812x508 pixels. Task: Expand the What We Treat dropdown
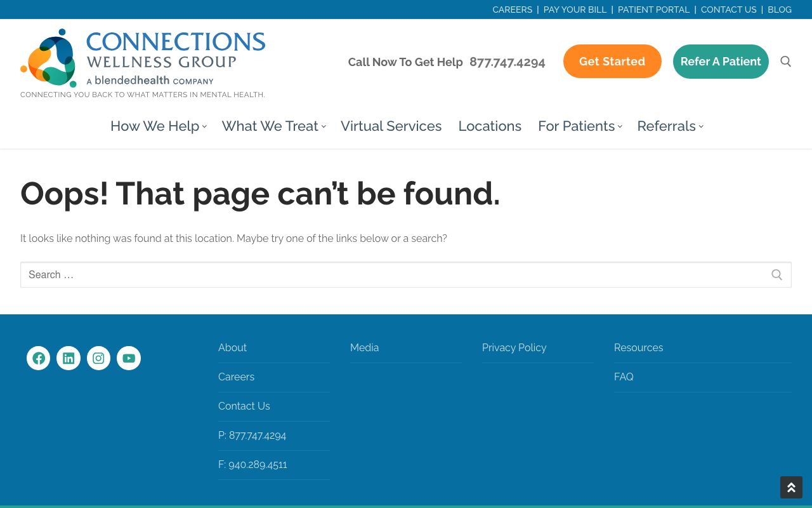pyautogui.click(x=273, y=126)
